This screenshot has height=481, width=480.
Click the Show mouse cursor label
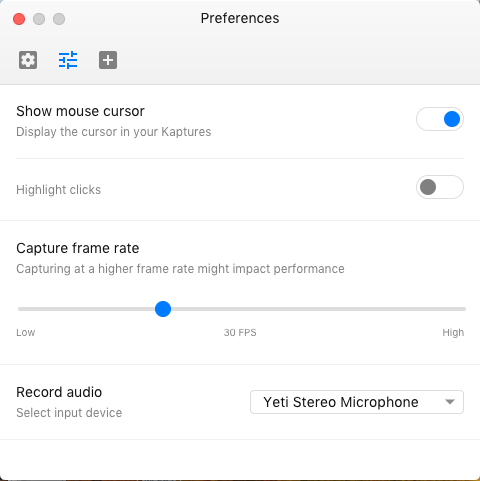[80, 111]
